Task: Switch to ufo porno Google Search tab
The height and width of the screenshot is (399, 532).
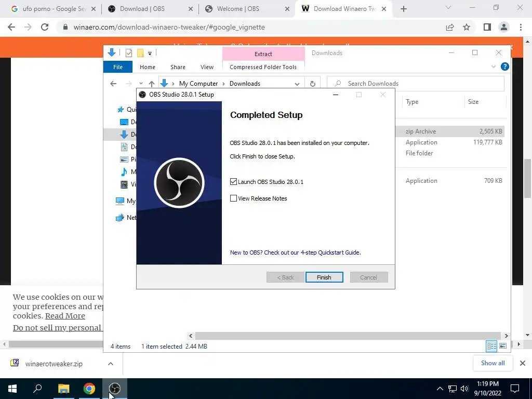Action: click(54, 9)
